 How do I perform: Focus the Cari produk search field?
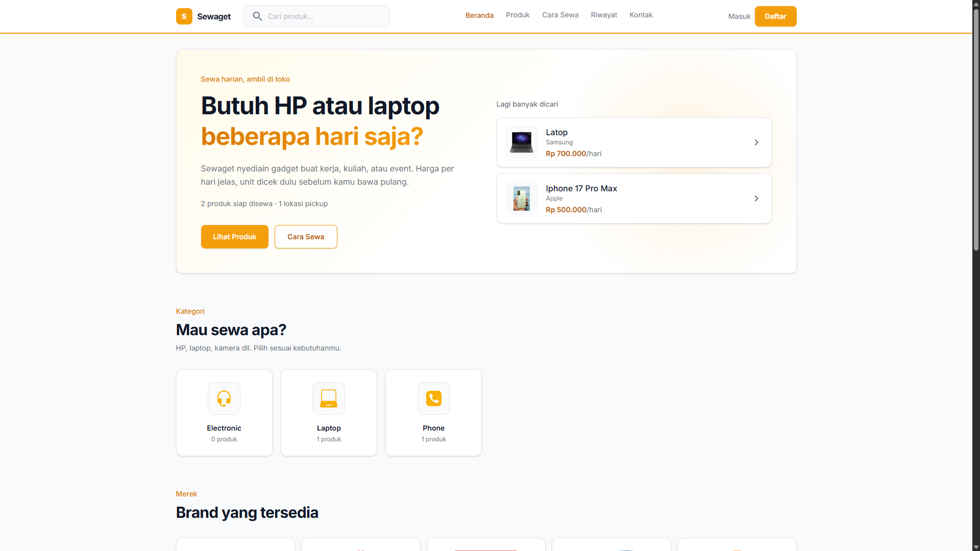(x=316, y=16)
